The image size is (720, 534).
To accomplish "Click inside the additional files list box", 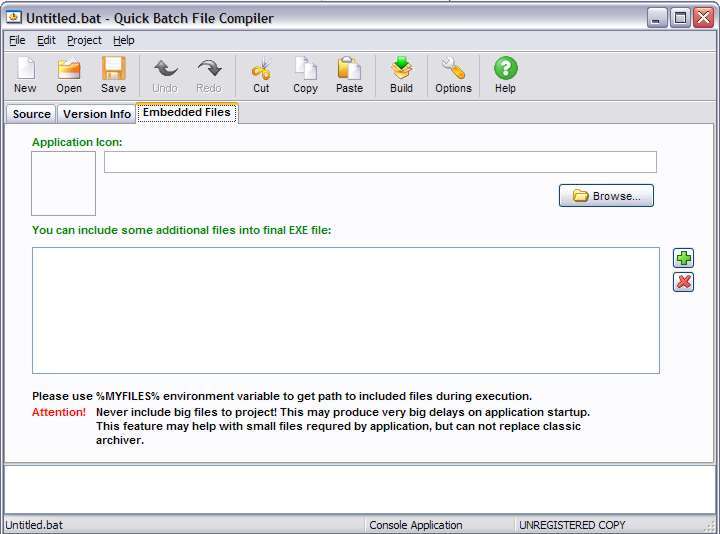I will [x=346, y=310].
